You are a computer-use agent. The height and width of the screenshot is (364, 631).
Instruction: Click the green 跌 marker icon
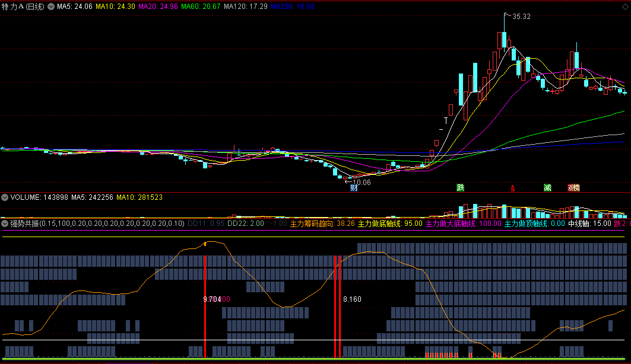click(461, 187)
